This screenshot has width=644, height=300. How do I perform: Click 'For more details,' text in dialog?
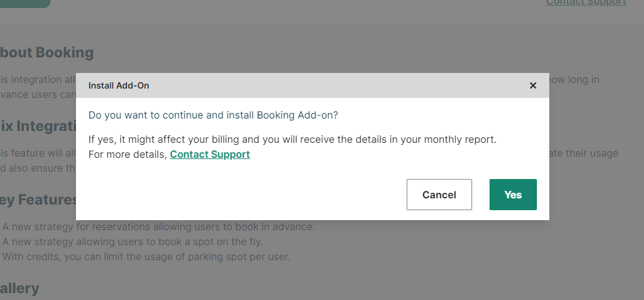[128, 154]
